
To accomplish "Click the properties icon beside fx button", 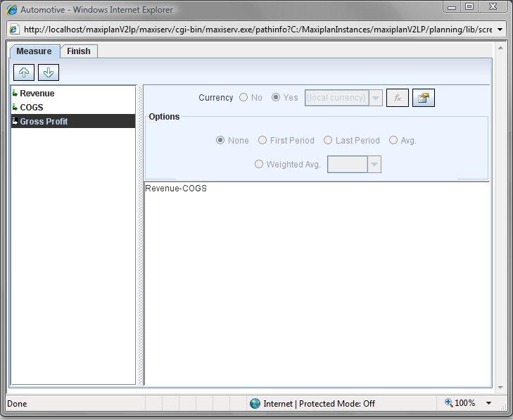I will tap(423, 98).
